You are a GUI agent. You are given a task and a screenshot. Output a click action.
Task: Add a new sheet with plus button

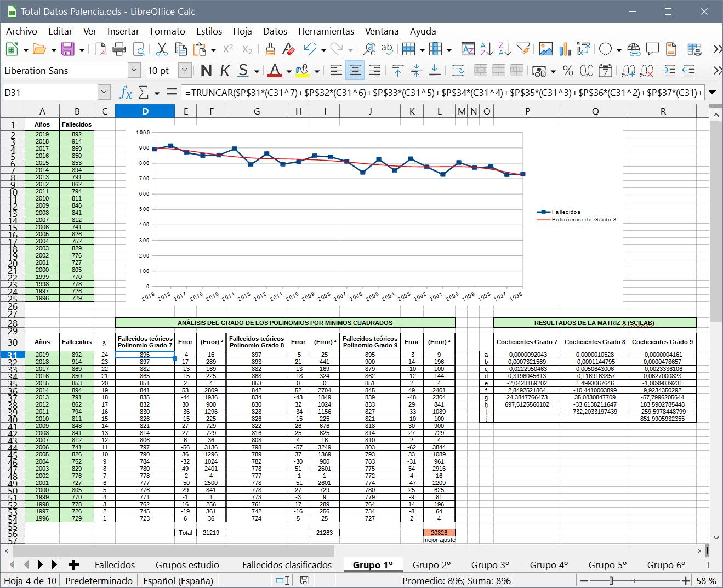[74, 565]
